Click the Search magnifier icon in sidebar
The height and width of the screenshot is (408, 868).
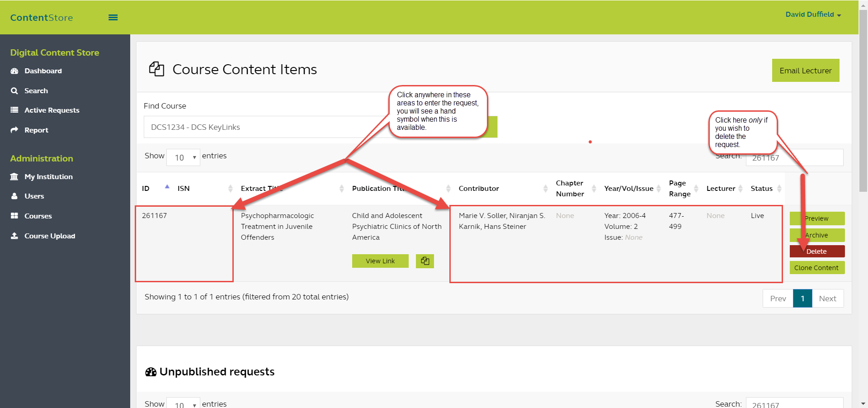[14, 91]
